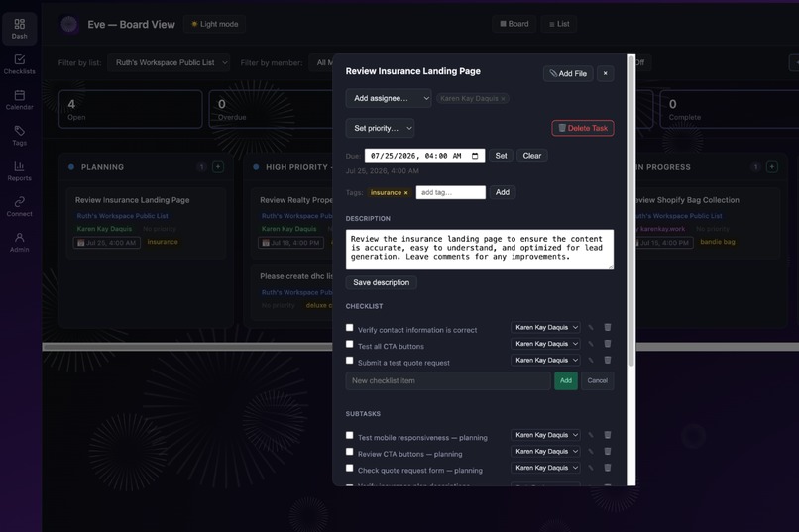Open Filter by list dropdown
Viewport: 799px width, 532px height.
pyautogui.click(x=169, y=62)
